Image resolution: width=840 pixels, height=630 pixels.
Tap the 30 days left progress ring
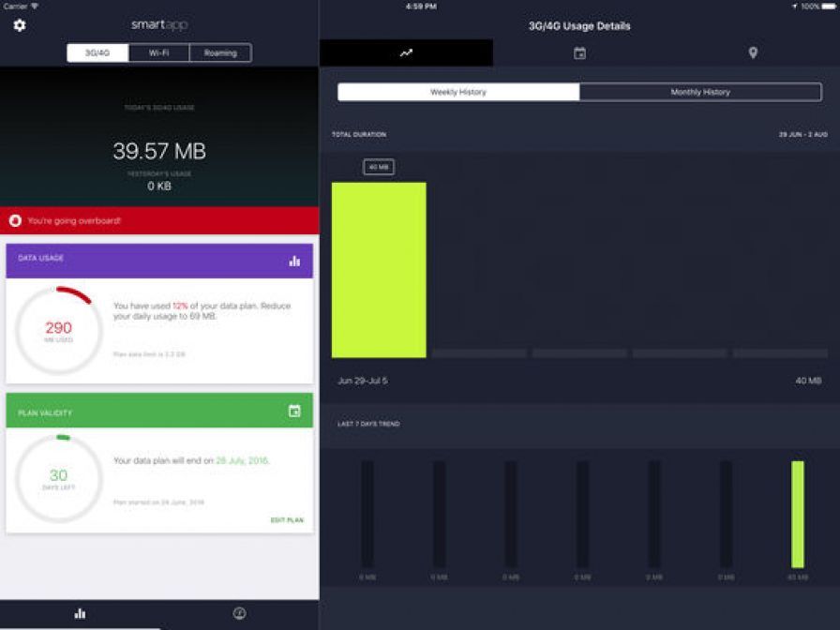pos(58,478)
